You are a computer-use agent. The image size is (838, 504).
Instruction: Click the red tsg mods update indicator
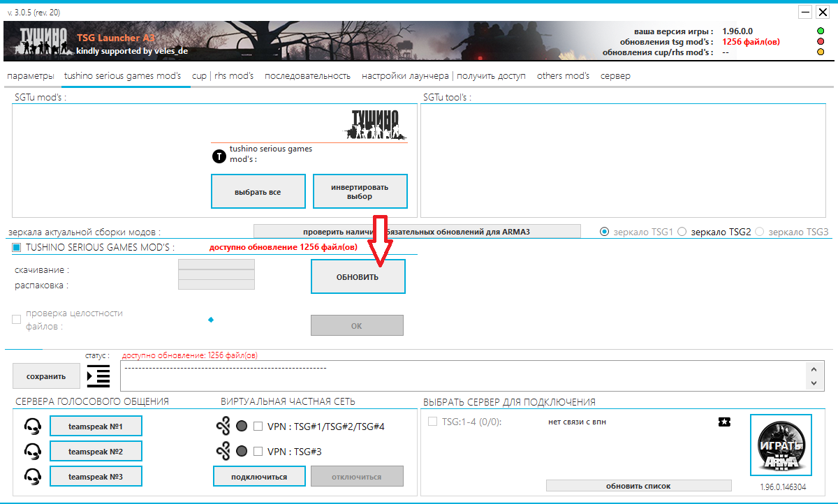coord(820,41)
